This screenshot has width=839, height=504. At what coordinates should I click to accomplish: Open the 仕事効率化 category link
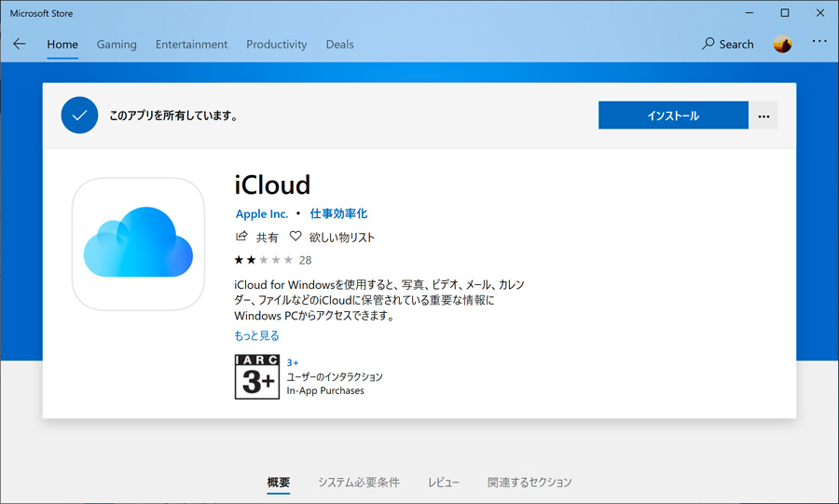click(x=338, y=213)
